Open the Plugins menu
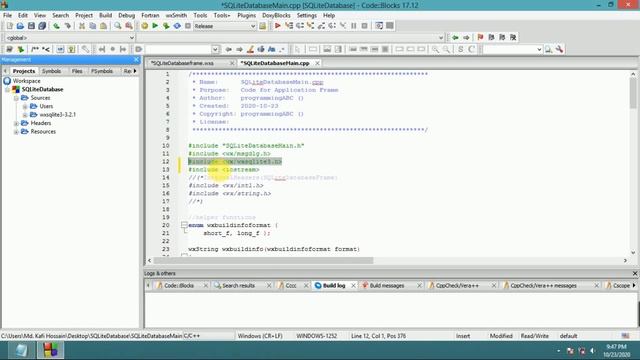Screen dimensions: 640x360 (x=247, y=15)
